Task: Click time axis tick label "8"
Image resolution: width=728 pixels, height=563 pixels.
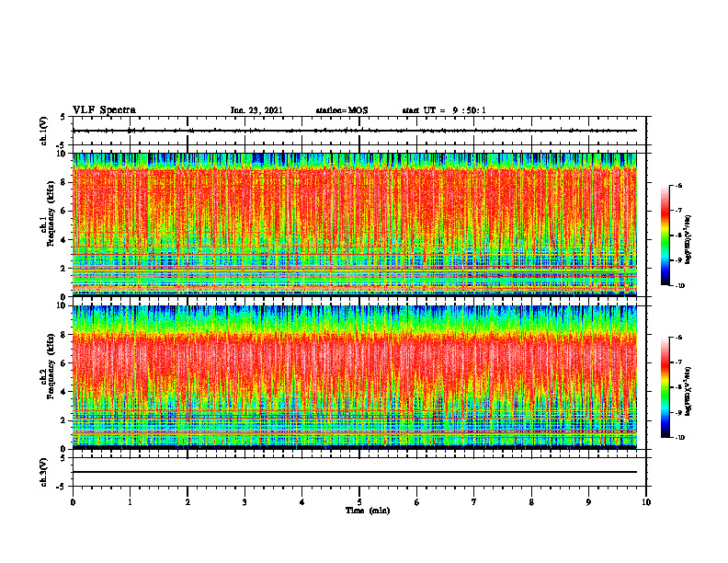Action: click(531, 502)
